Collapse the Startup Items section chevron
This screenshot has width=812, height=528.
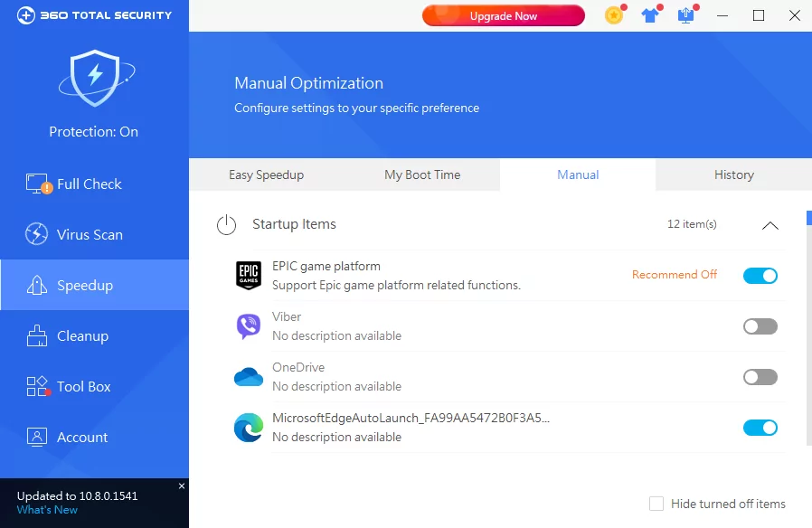pos(770,225)
